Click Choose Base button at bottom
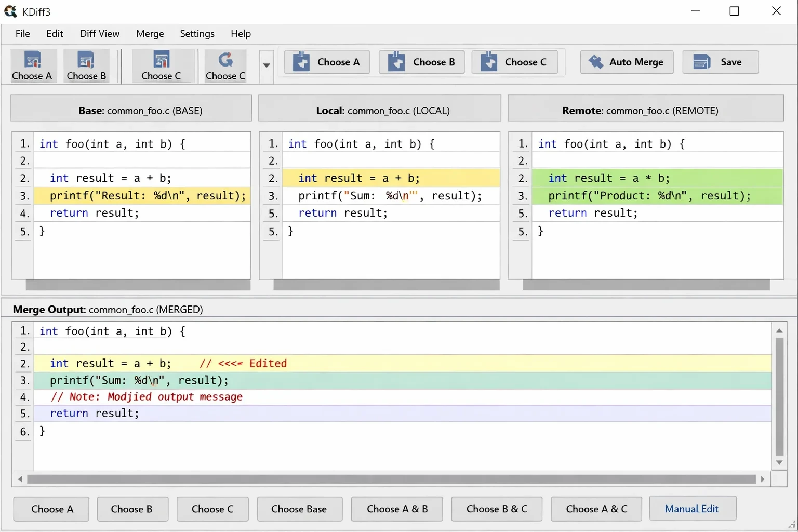The image size is (798, 532). pyautogui.click(x=299, y=509)
